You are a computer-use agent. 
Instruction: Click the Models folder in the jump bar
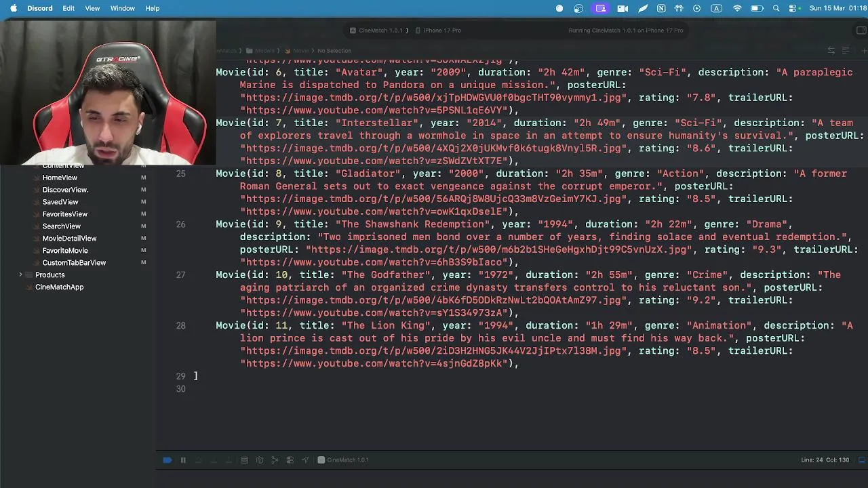point(260,51)
